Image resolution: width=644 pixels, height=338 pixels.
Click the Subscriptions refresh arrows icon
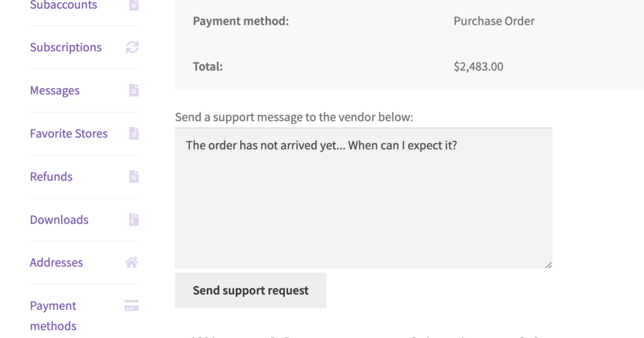(132, 47)
